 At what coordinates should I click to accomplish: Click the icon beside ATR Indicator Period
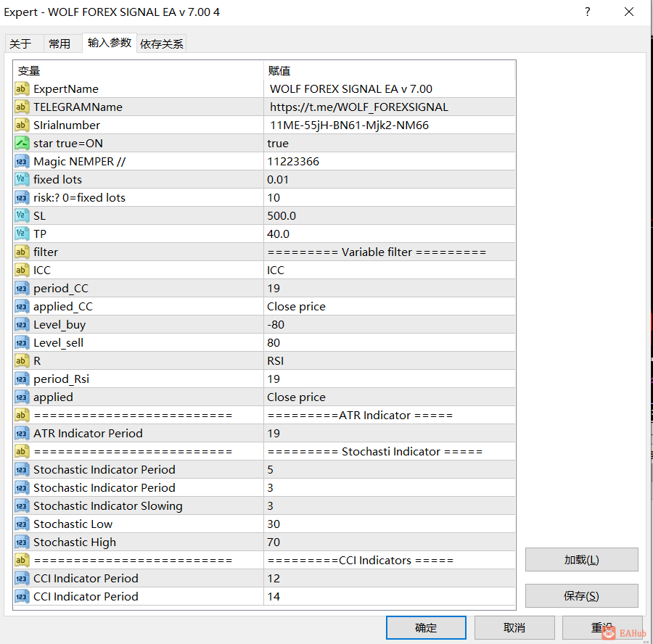[22, 434]
